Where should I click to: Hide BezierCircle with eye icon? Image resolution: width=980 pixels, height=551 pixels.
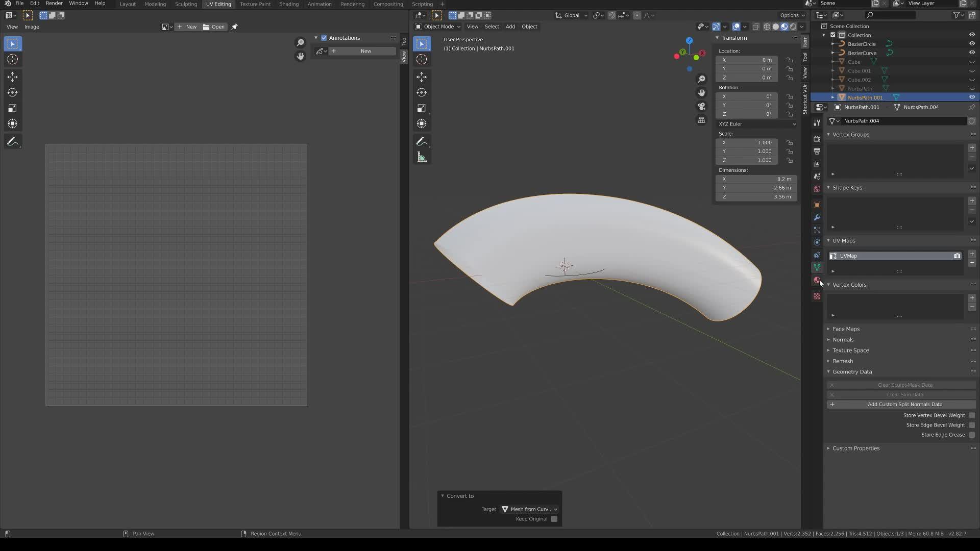coord(972,44)
